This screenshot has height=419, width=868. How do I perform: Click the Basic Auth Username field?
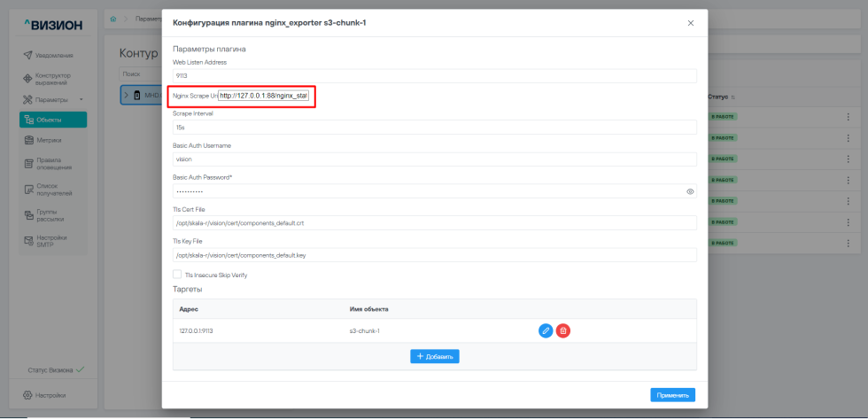[435, 159]
